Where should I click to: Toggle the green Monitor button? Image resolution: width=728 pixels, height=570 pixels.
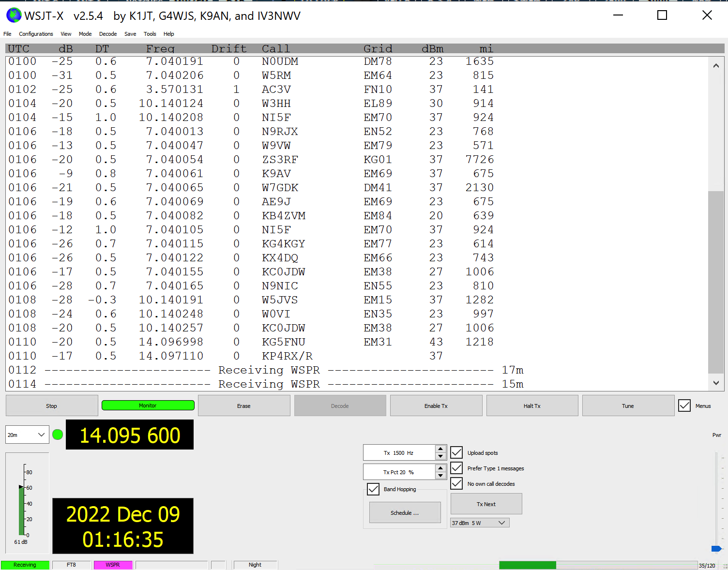pos(148,405)
